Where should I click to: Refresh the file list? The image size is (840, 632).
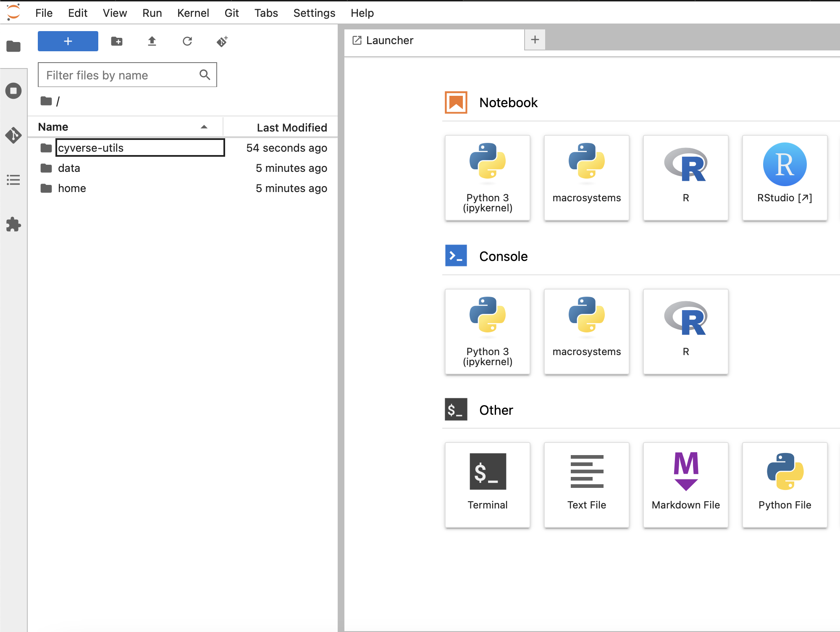pos(187,41)
